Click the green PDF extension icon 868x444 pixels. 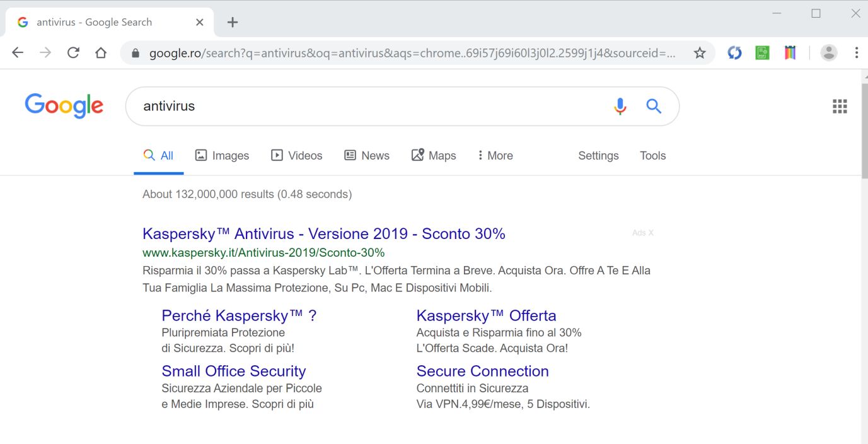pyautogui.click(x=762, y=53)
